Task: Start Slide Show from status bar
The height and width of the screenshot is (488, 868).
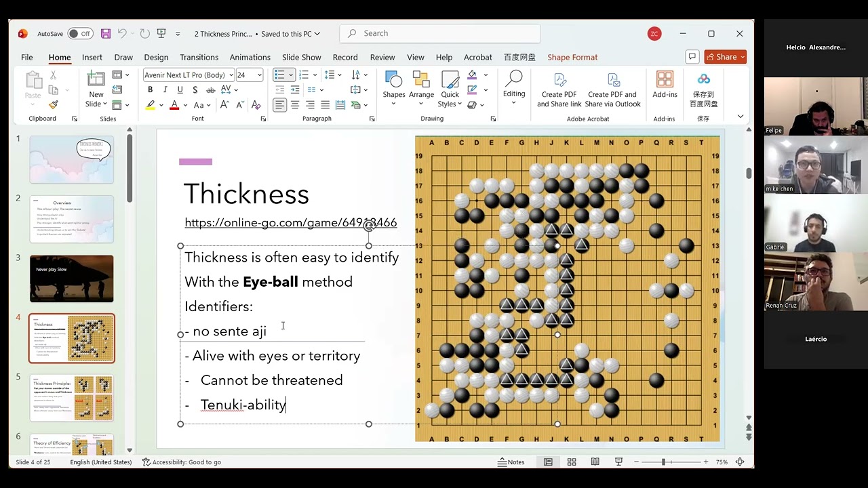Action: coord(618,462)
